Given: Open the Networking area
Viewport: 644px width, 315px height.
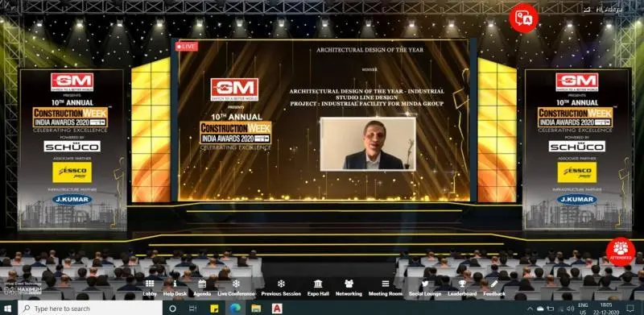Looking at the screenshot, I should (x=349, y=288).
